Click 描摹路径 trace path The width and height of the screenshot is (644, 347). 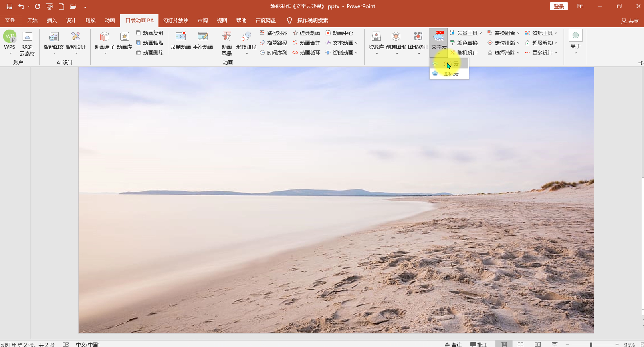274,43
